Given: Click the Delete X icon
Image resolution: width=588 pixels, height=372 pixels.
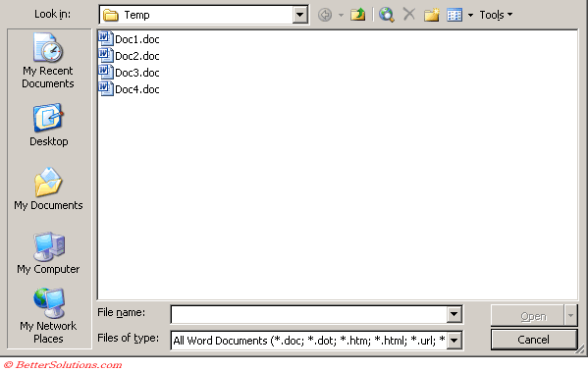Looking at the screenshot, I should [408, 15].
